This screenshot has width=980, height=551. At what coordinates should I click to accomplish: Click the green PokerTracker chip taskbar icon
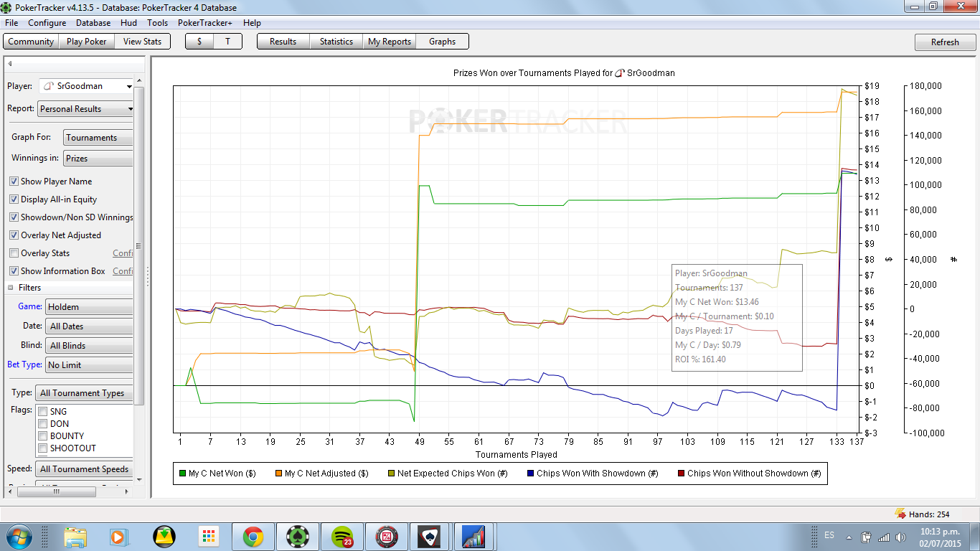pos(297,536)
